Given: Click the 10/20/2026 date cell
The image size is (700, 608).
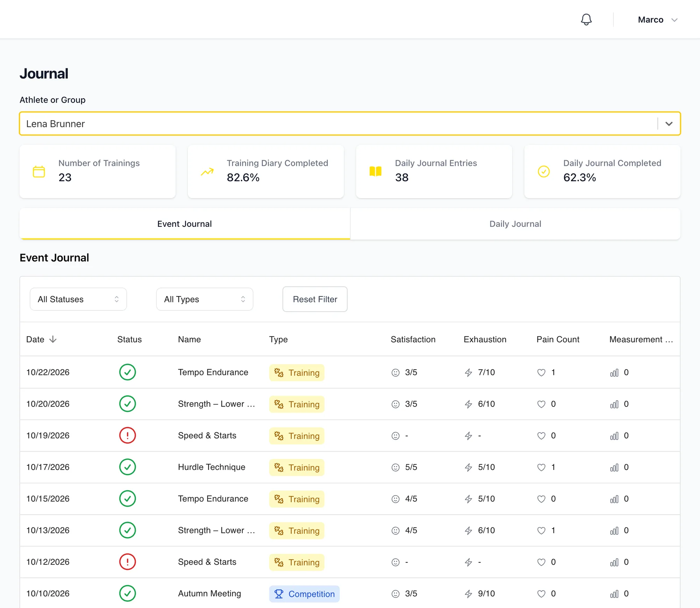Looking at the screenshot, I should (x=48, y=404).
